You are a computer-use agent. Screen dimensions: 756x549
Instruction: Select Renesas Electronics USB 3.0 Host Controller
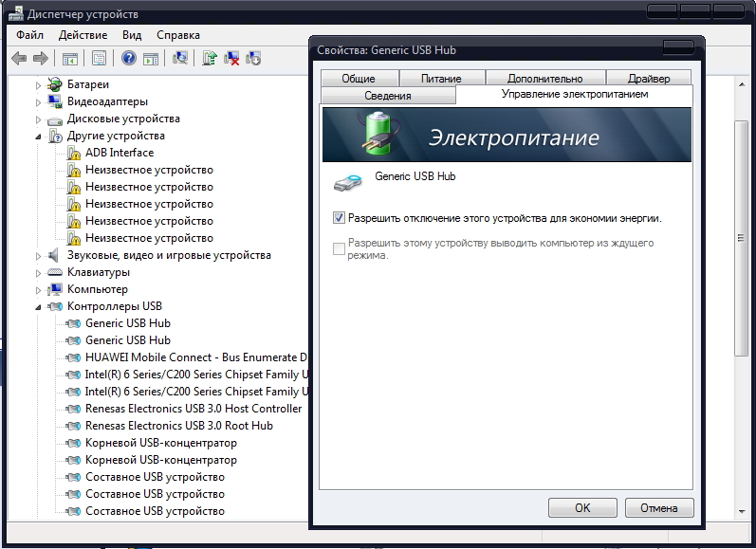click(194, 409)
